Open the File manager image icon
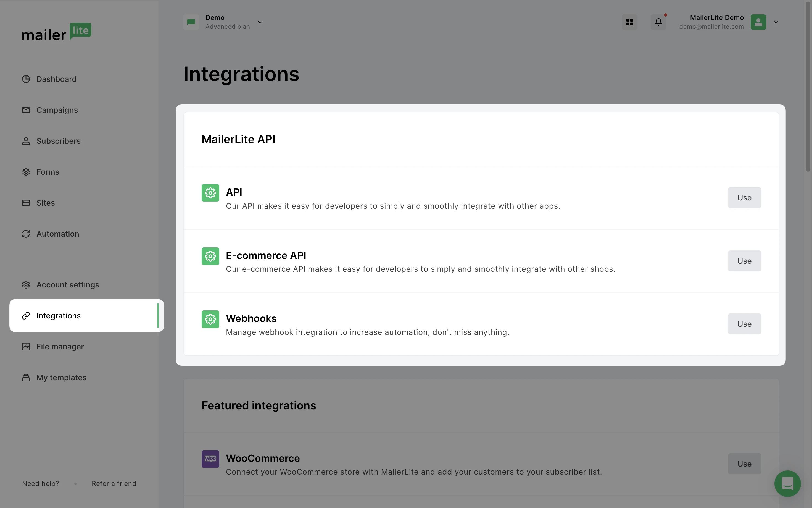The image size is (812, 508). (26, 346)
